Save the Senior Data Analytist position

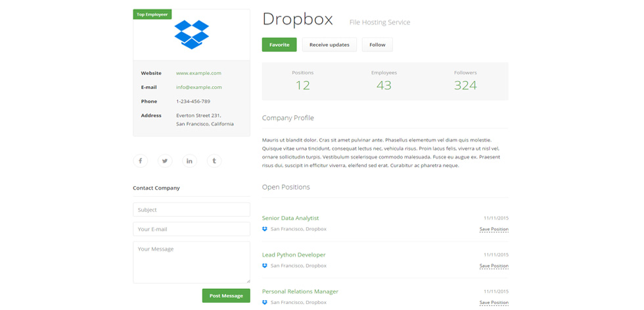[494, 230]
